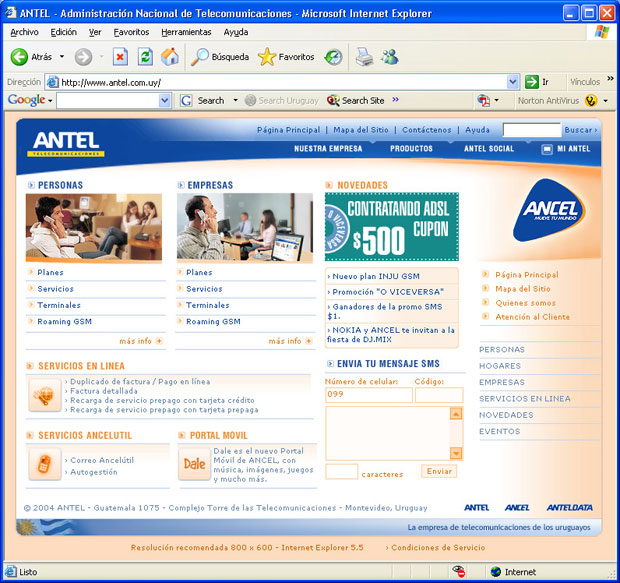Open the Favoritos menu in the menu bar
The height and width of the screenshot is (583, 620).
[x=131, y=32]
